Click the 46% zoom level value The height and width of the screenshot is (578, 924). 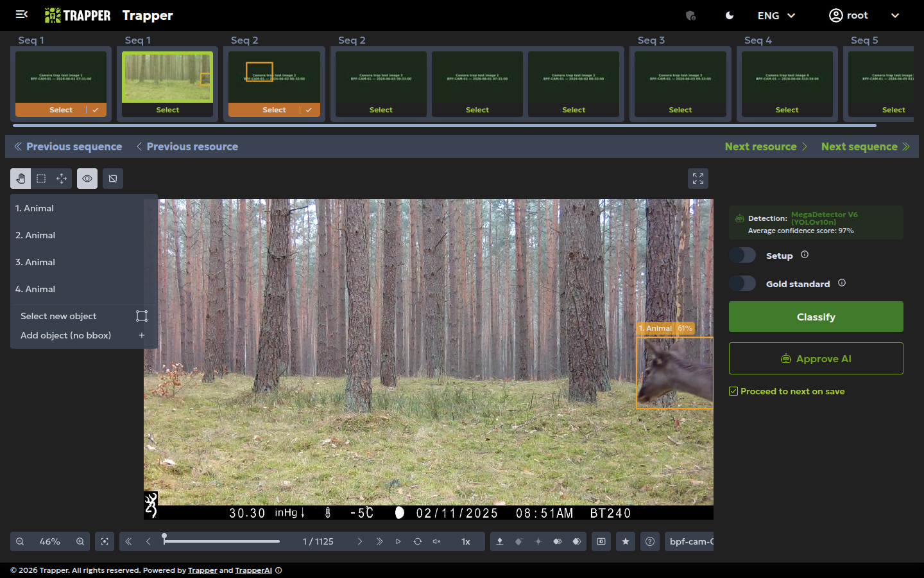click(x=50, y=541)
